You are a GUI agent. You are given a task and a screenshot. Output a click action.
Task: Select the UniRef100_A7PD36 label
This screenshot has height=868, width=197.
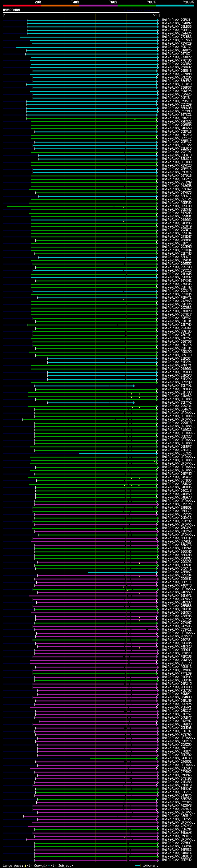(x=176, y=389)
